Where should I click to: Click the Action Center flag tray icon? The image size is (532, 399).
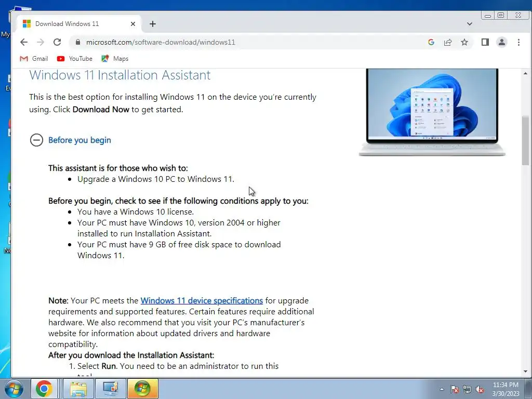455,390
